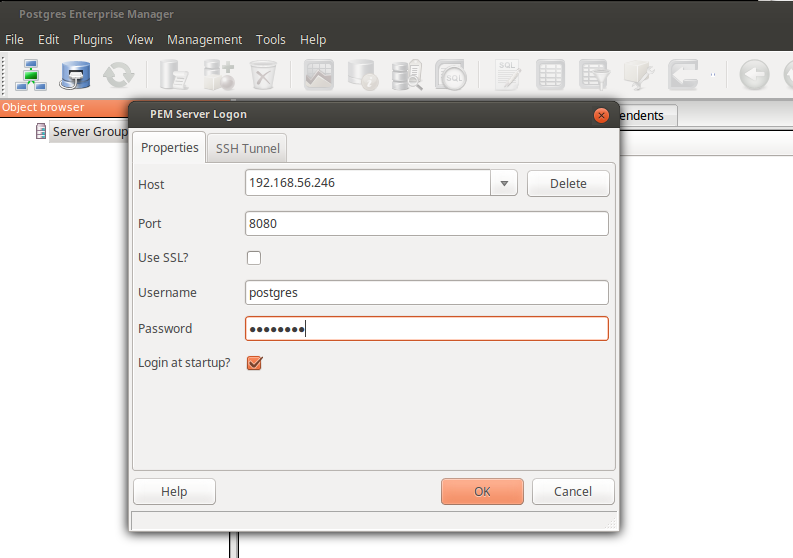Select the Server Groups tree item

pos(90,132)
